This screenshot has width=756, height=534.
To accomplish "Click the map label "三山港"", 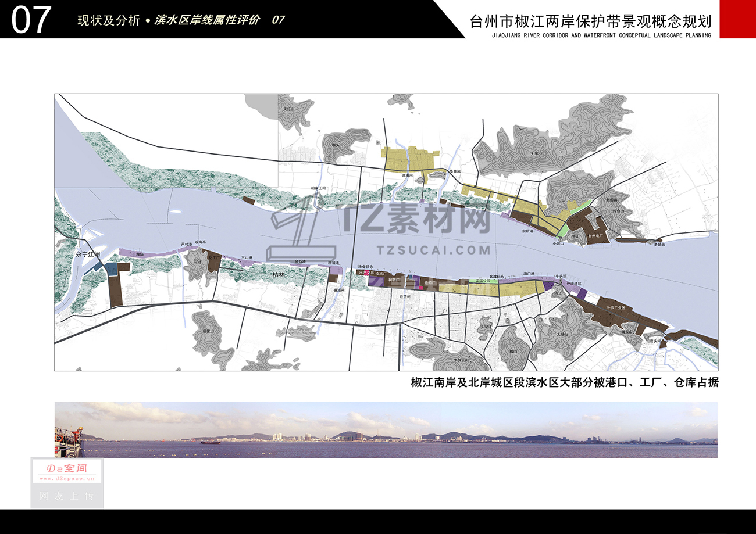I will tap(247, 257).
